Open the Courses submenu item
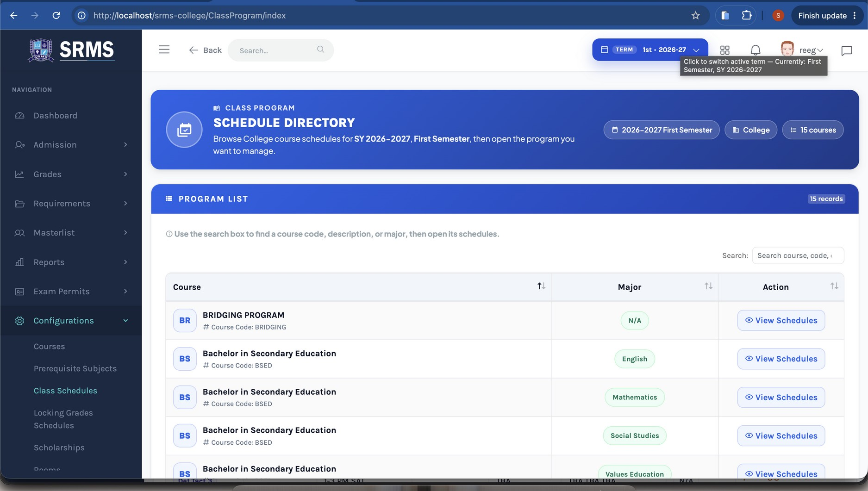The height and width of the screenshot is (491, 868). click(49, 347)
